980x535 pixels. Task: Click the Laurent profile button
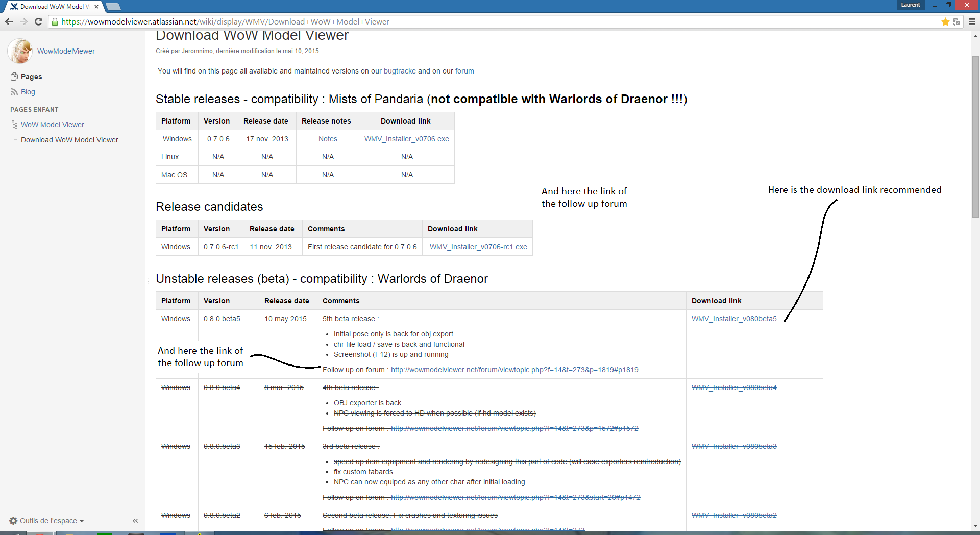pos(911,5)
